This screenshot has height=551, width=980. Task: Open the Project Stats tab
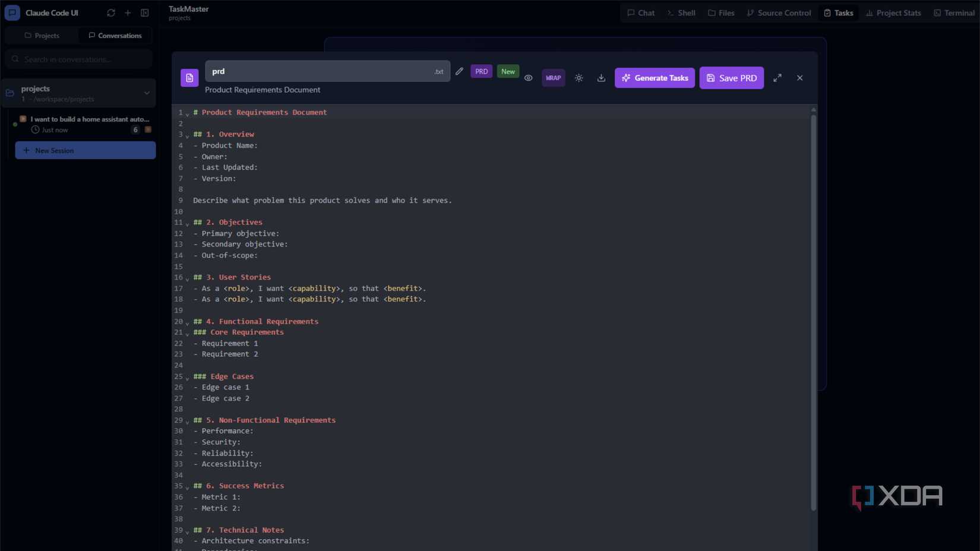[893, 12]
